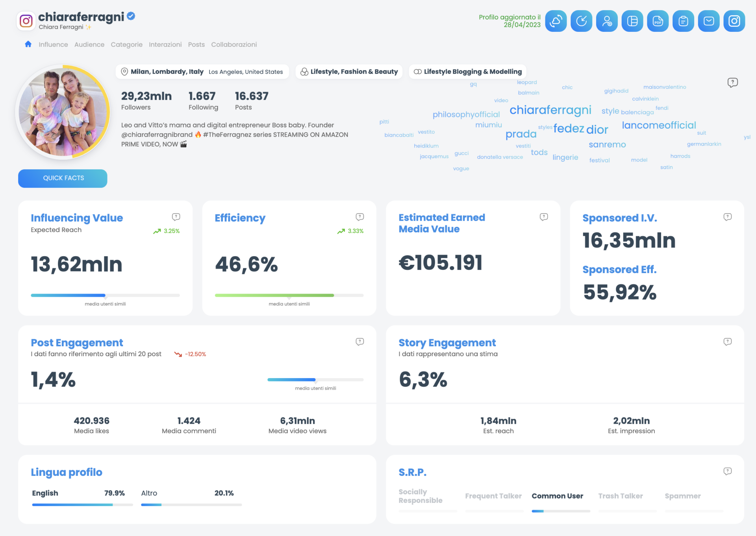This screenshot has height=536, width=756.
Task: Select the Socially Responsible S.R.P. label
Action: [420, 496]
